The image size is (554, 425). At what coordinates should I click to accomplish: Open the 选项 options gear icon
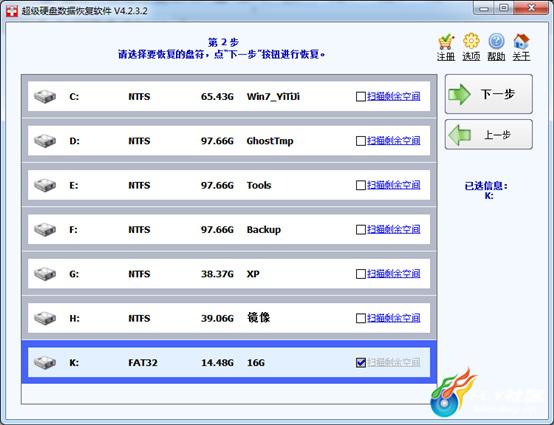point(471,41)
